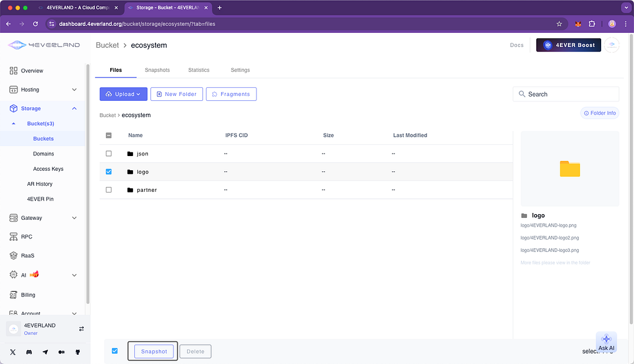The height and width of the screenshot is (364, 634).
Task: Open the Docs link
Action: coord(517,45)
